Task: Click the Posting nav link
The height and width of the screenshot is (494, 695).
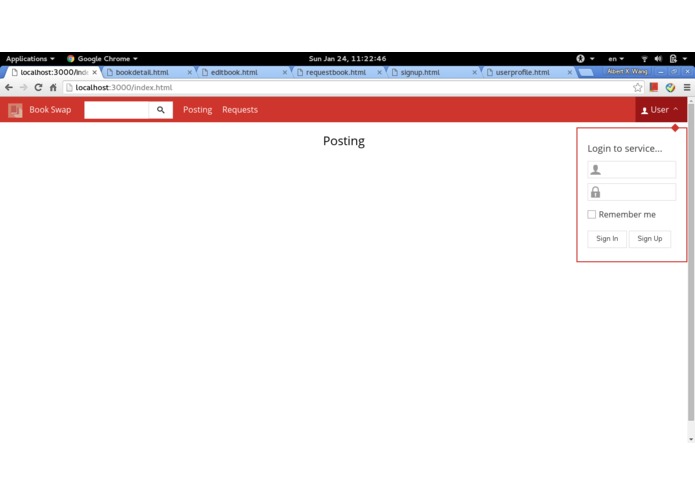Action: click(x=198, y=110)
